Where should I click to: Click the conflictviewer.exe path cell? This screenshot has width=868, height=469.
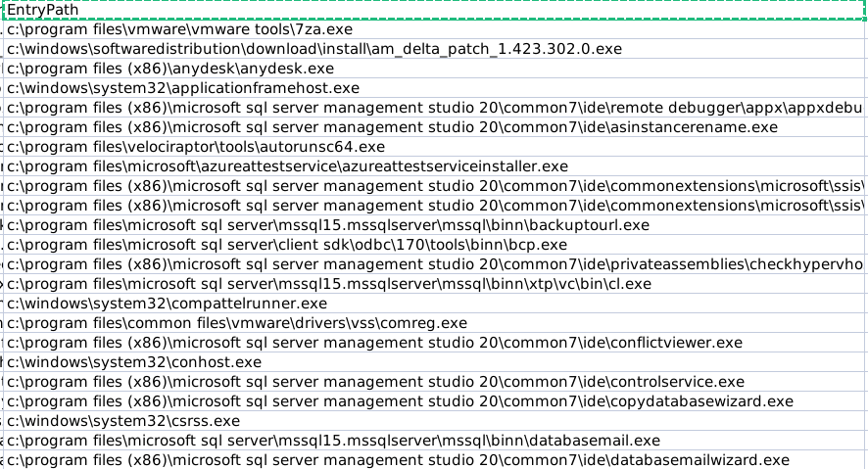pos(435,343)
